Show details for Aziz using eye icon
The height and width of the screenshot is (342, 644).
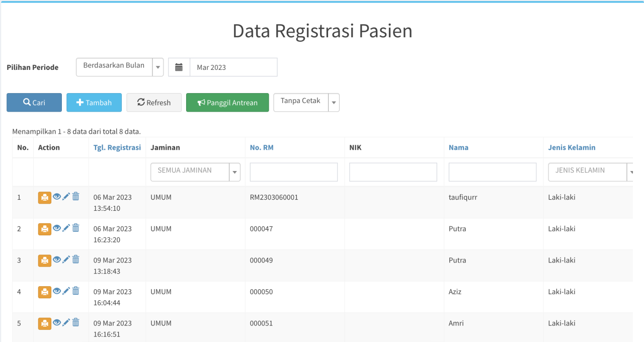coord(57,291)
